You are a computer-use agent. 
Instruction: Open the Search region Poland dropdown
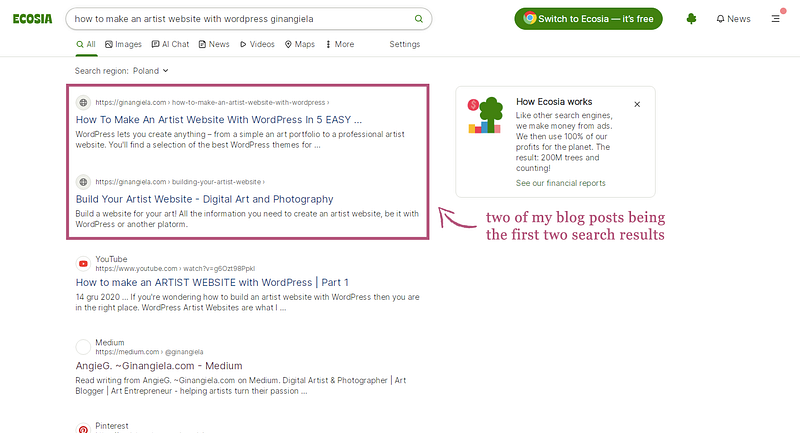coord(151,71)
